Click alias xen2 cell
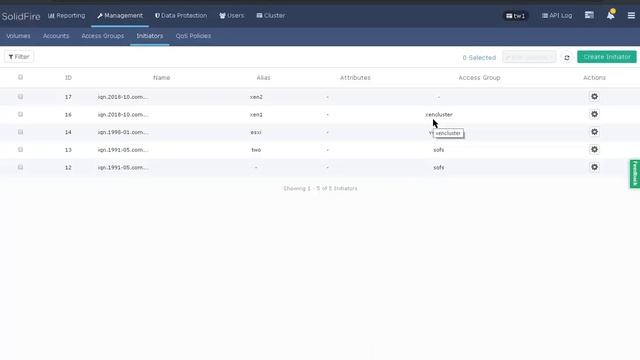640x360 pixels. (256, 97)
